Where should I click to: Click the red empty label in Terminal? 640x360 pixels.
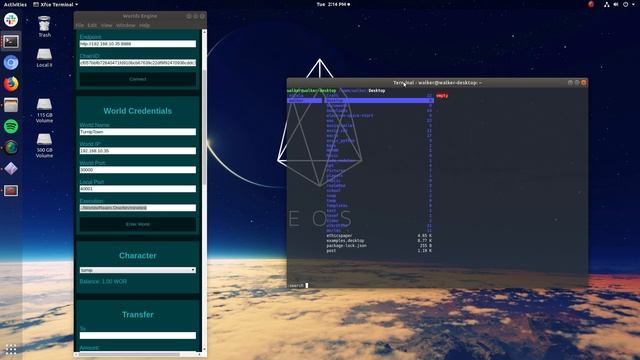pyautogui.click(x=442, y=96)
